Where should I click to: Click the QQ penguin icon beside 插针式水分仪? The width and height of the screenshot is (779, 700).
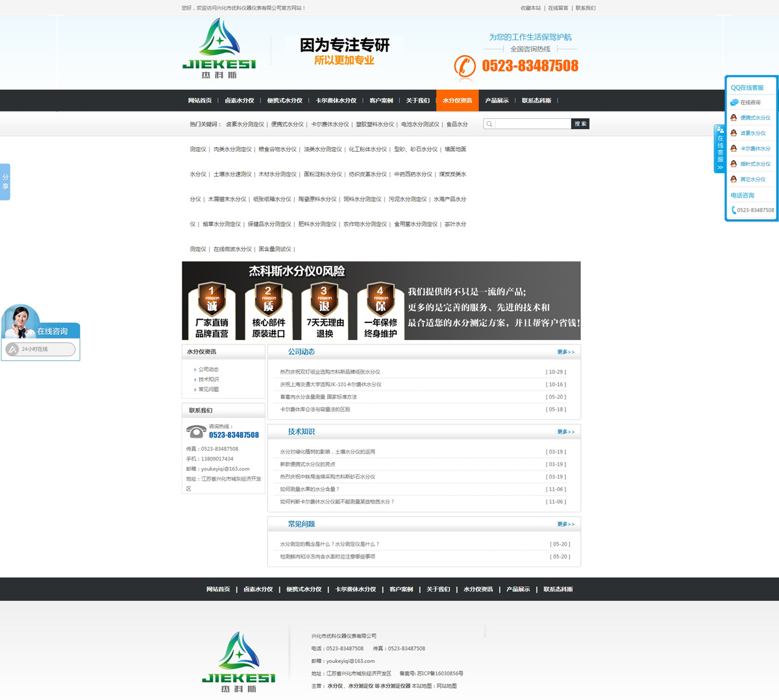[x=734, y=164]
